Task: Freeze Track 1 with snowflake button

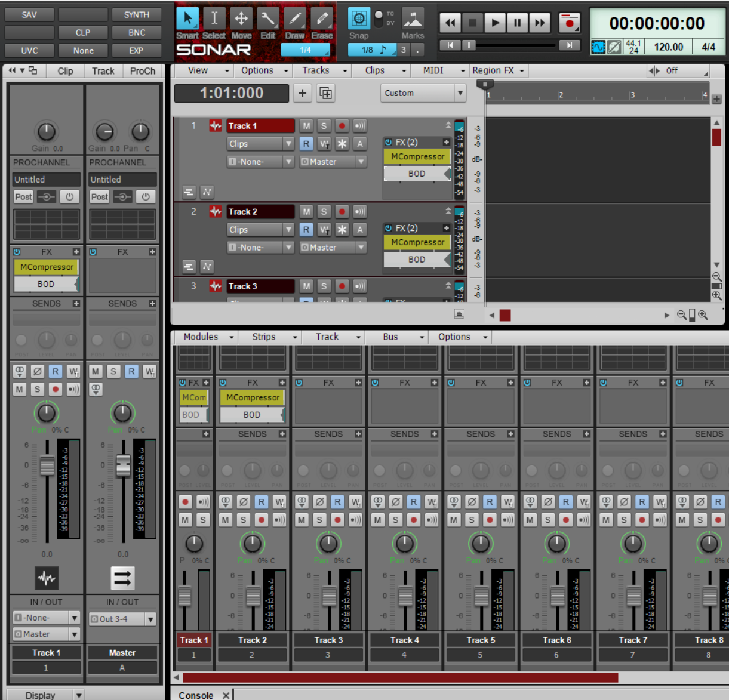Action: pyautogui.click(x=342, y=144)
